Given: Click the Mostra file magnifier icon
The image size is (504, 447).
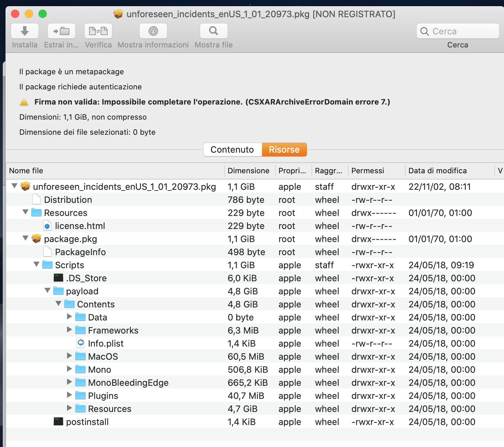Looking at the screenshot, I should point(214,31).
